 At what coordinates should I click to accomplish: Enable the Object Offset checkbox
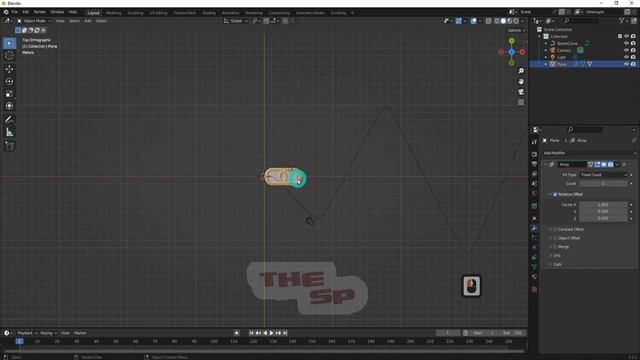[555, 238]
